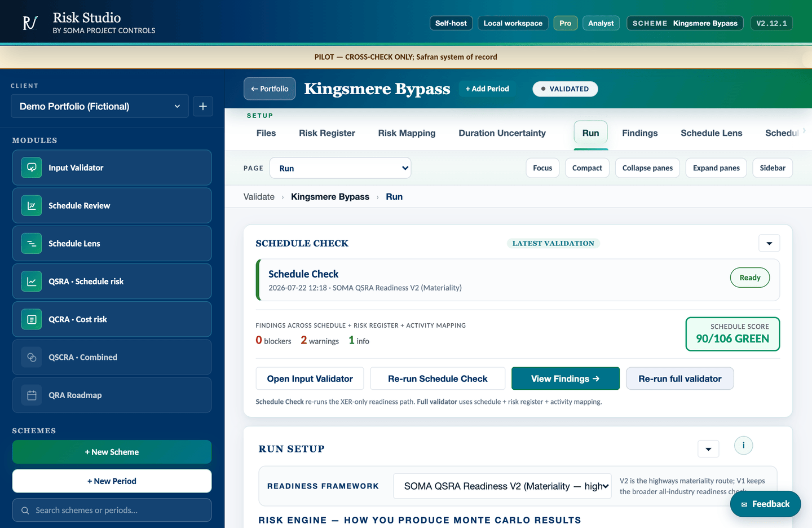Image resolution: width=812 pixels, height=528 pixels.
Task: Open the Input Validator module
Action: point(112,168)
